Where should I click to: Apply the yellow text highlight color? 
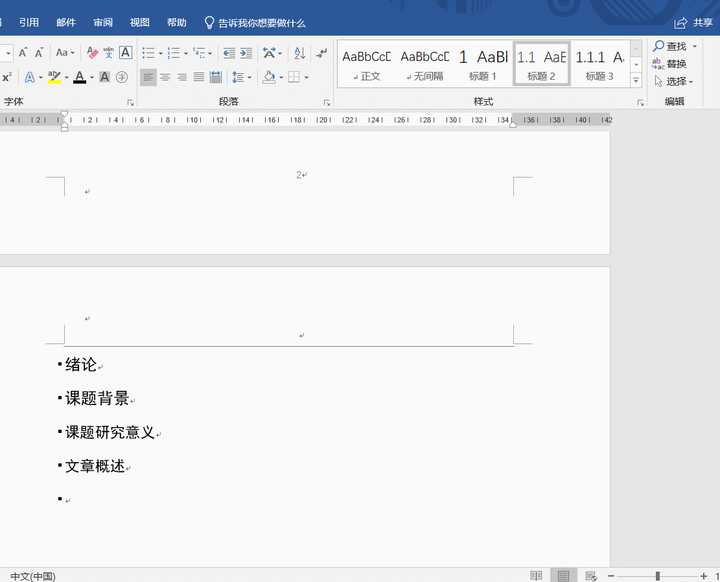click(54, 77)
